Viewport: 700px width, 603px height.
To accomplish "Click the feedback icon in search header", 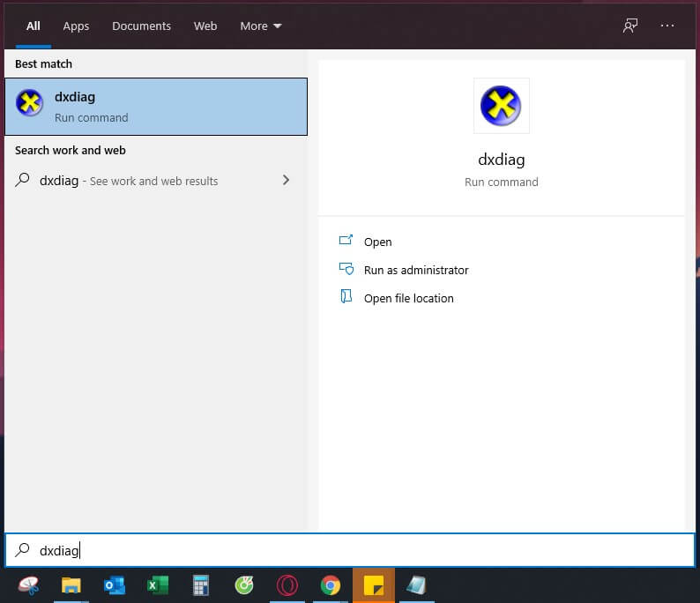I will pyautogui.click(x=629, y=26).
